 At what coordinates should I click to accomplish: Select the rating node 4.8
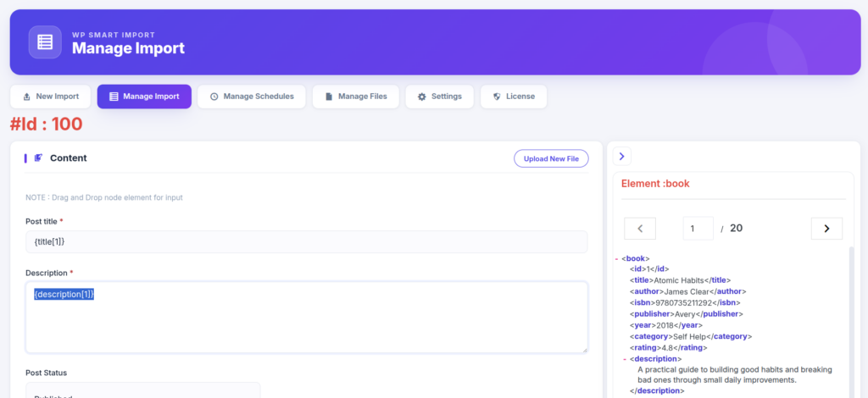point(669,348)
